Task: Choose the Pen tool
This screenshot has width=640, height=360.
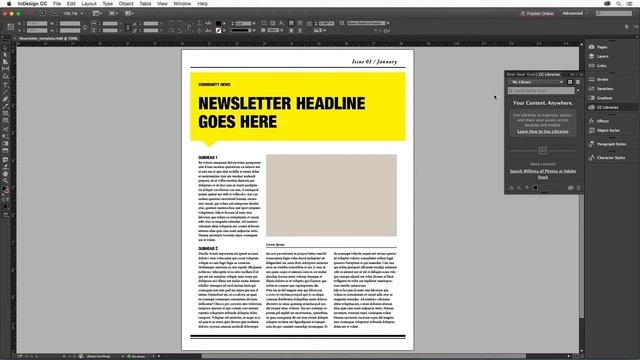Action: (x=5, y=99)
